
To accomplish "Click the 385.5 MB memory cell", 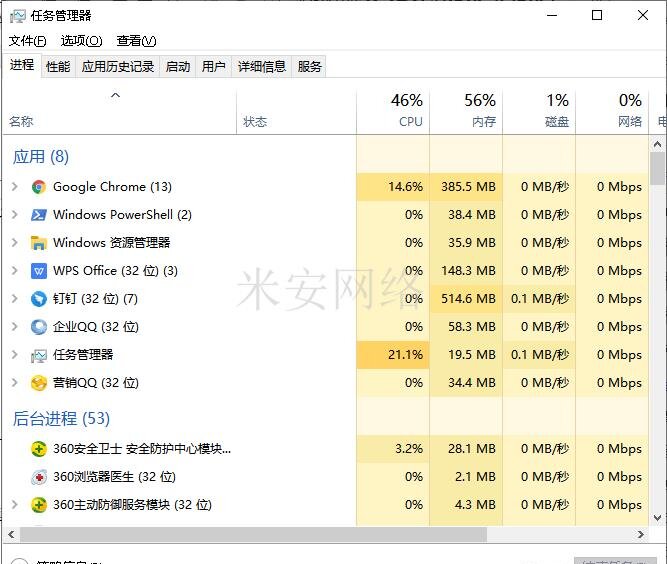I will point(466,187).
